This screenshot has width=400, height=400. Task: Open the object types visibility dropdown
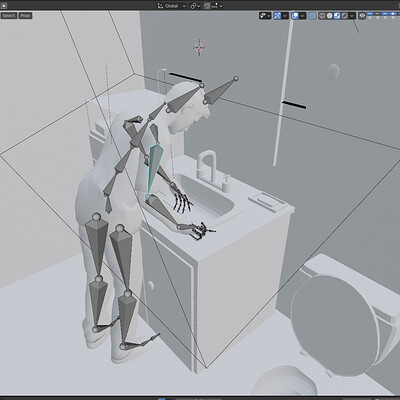[x=265, y=16]
